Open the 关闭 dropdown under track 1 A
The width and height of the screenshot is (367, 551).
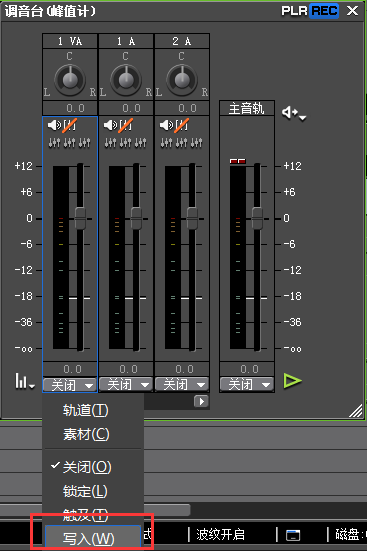[126, 384]
